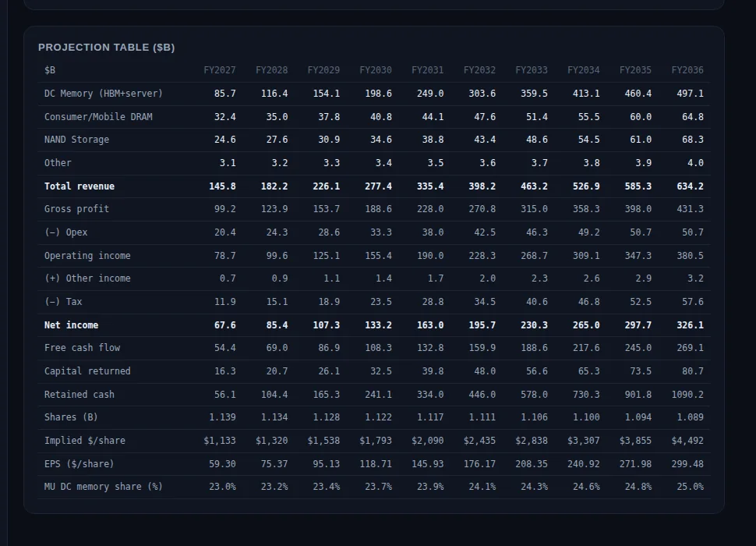Click Operating income value 380.5
Viewport: 756px width, 546px height.
pyautogui.click(x=690, y=256)
